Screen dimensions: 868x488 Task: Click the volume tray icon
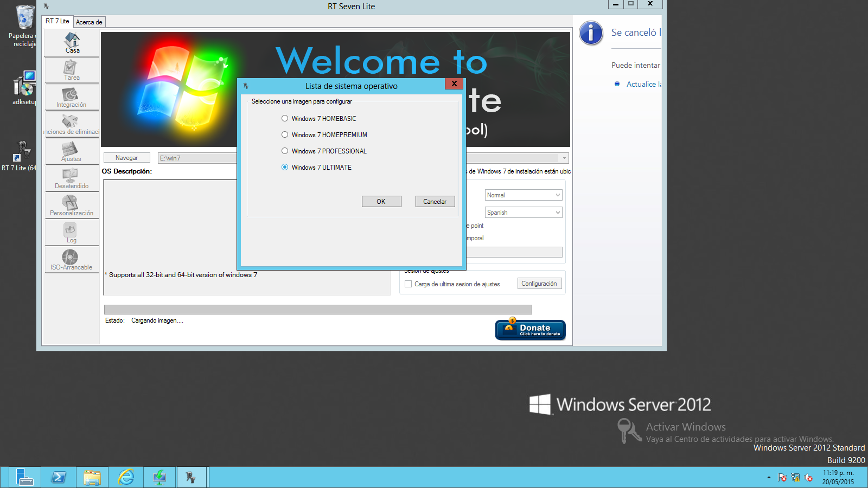coord(808,478)
